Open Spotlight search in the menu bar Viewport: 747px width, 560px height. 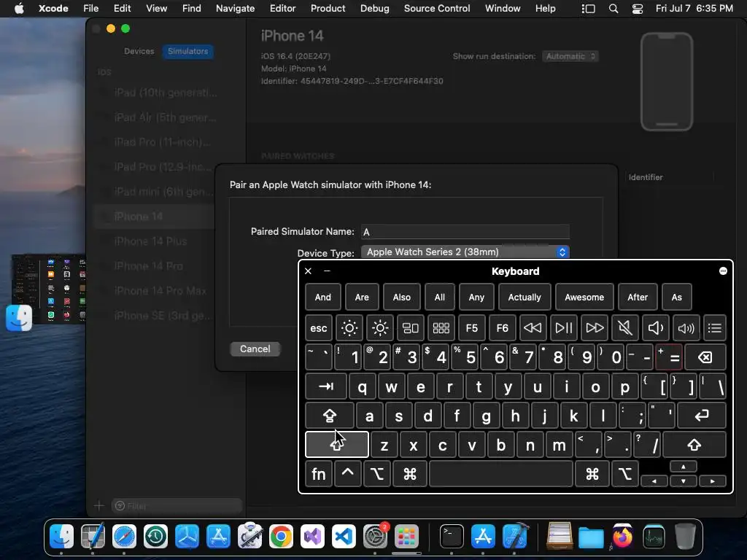coord(614,9)
